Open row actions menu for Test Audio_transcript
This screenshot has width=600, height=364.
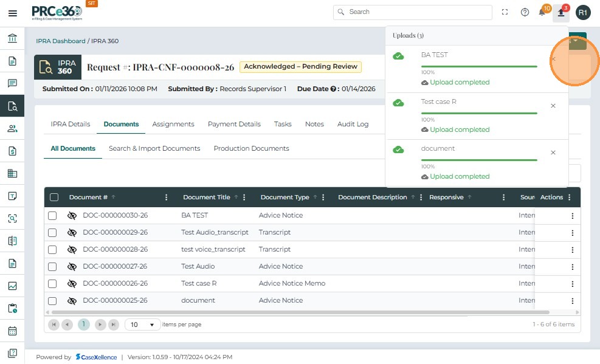571,233
